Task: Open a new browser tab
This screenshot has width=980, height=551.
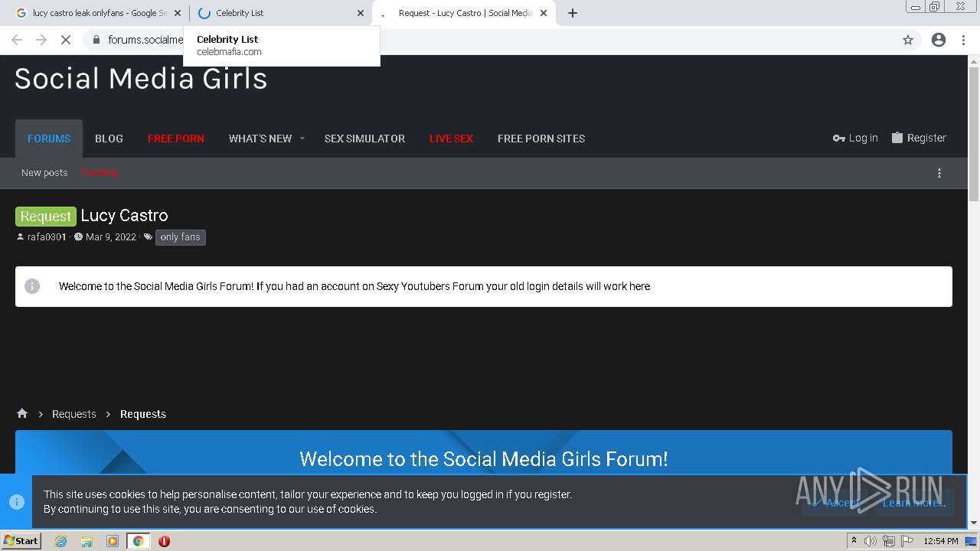Action: (x=572, y=13)
